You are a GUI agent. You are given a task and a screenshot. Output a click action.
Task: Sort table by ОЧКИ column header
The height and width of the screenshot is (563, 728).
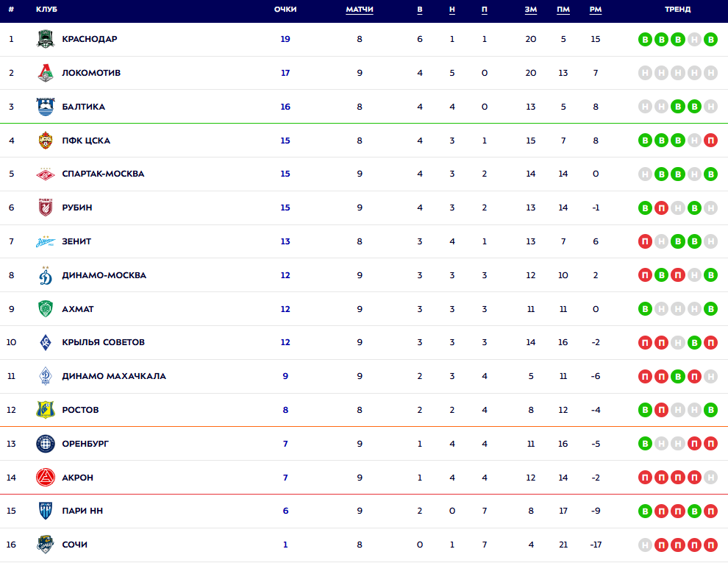coord(285,10)
